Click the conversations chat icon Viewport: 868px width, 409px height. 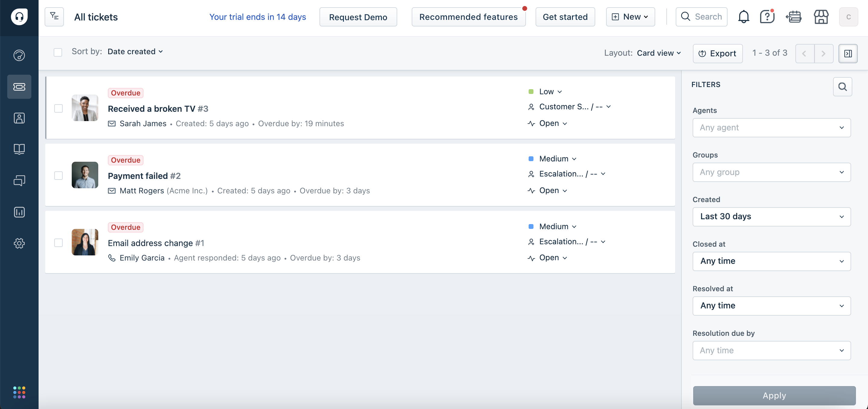19,180
